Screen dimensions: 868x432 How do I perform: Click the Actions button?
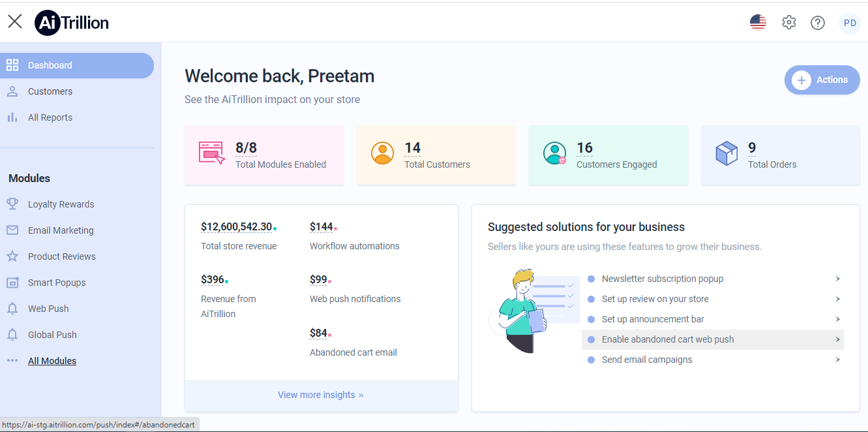tap(822, 80)
